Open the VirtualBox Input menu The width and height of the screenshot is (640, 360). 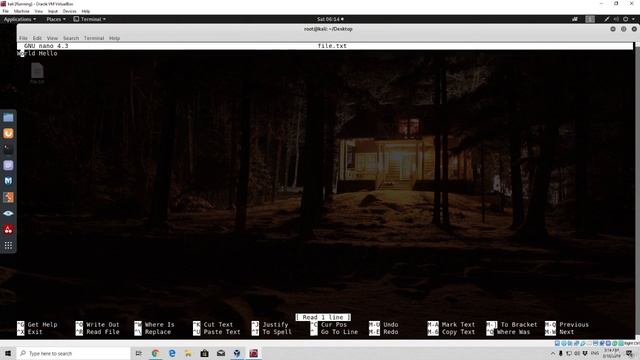click(x=53, y=11)
